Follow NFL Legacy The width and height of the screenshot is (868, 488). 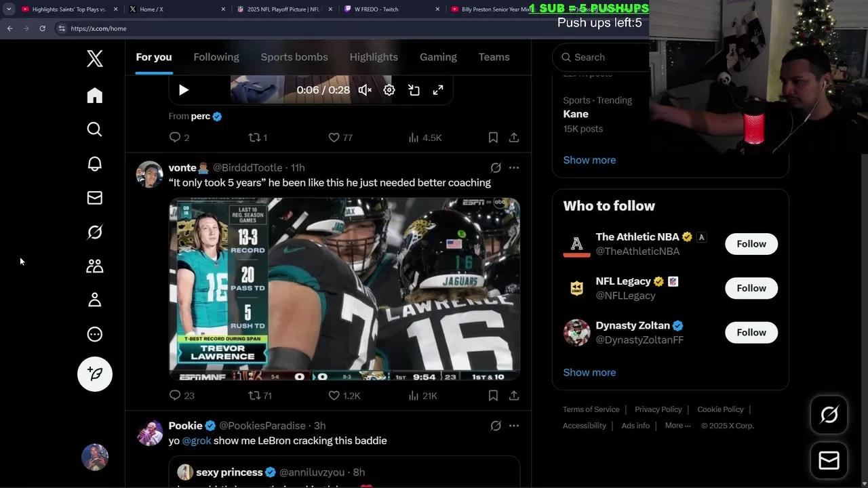coord(751,288)
